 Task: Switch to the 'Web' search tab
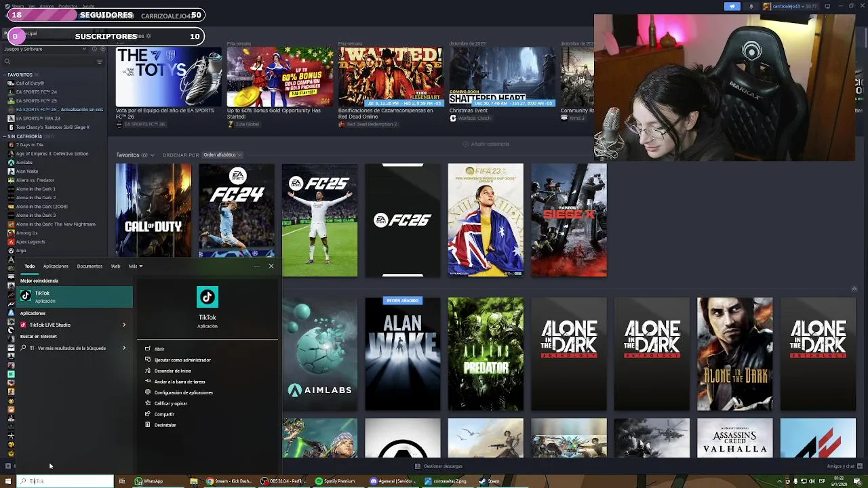[x=115, y=266]
